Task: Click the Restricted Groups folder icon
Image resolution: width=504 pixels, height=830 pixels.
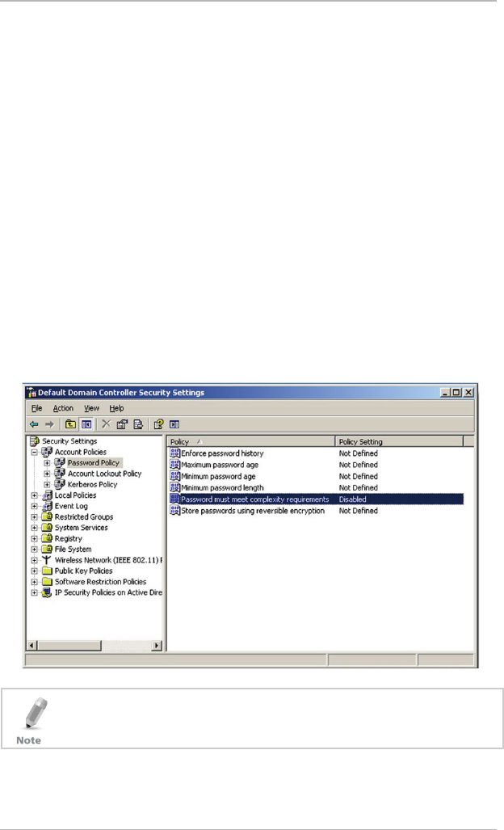Action: pyautogui.click(x=47, y=516)
